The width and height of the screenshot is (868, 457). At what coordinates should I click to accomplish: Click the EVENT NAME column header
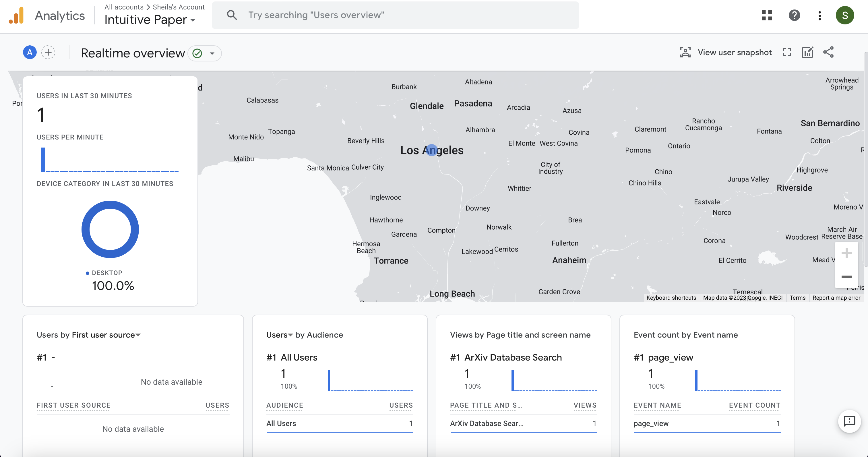[657, 405]
